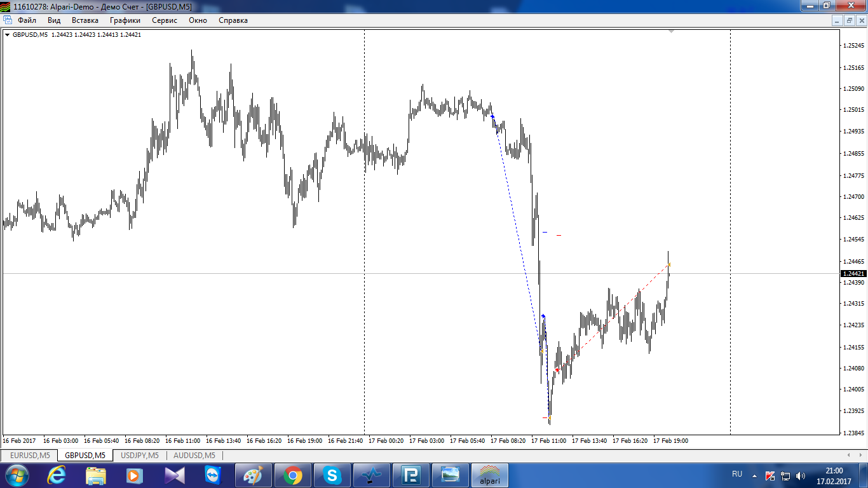The image size is (868, 488).
Task: Open the Windows Start menu
Action: 16,475
